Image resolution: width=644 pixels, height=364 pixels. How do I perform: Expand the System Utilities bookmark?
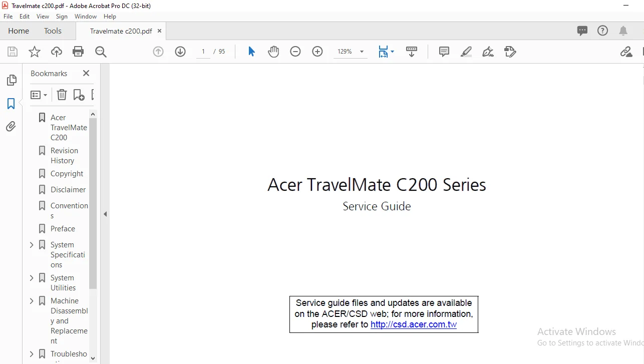click(32, 278)
